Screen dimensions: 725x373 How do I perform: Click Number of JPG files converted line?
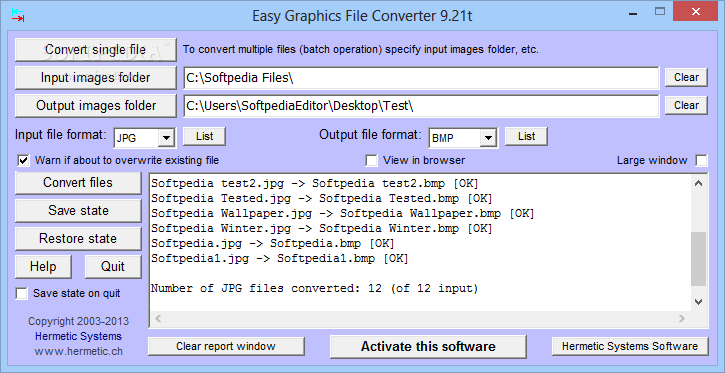[x=314, y=289]
